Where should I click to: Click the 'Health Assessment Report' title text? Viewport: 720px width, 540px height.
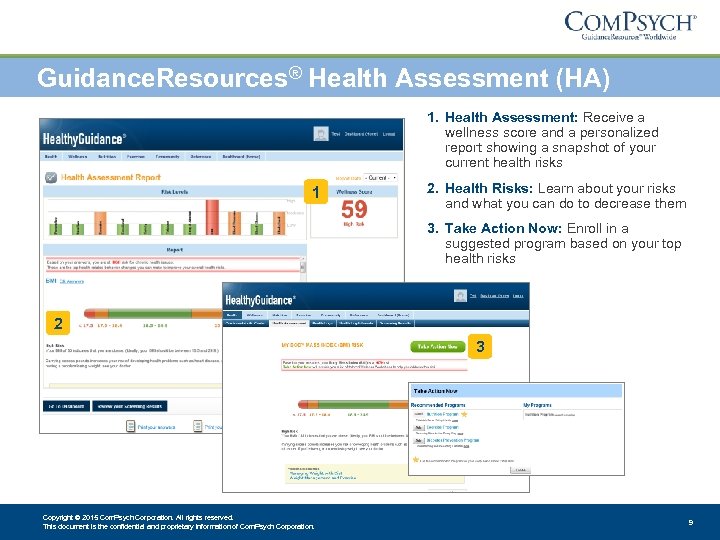click(111, 177)
